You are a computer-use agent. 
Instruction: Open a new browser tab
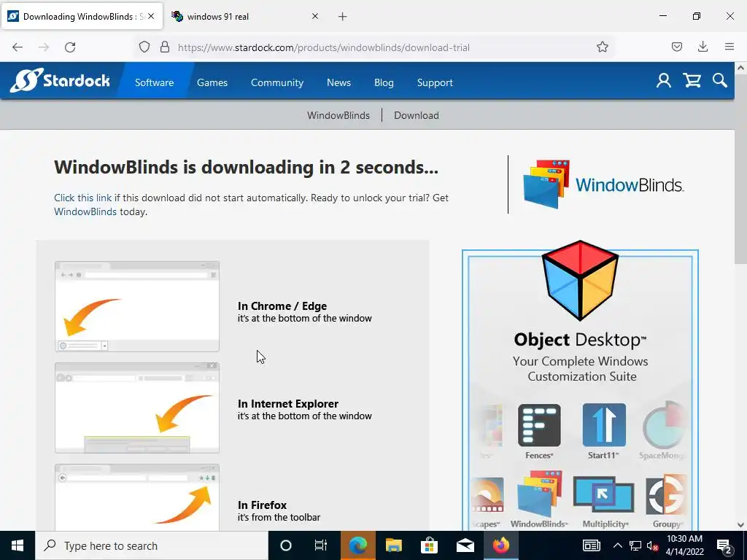pos(343,17)
